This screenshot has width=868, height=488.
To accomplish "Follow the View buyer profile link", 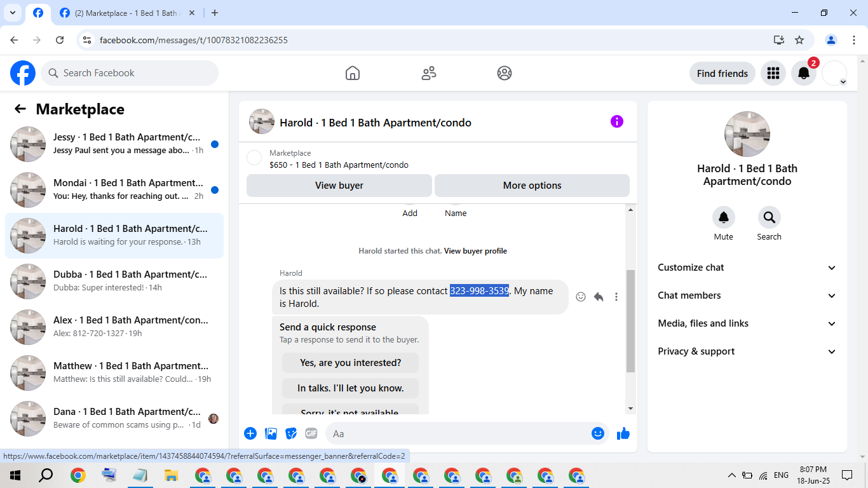I will [475, 251].
